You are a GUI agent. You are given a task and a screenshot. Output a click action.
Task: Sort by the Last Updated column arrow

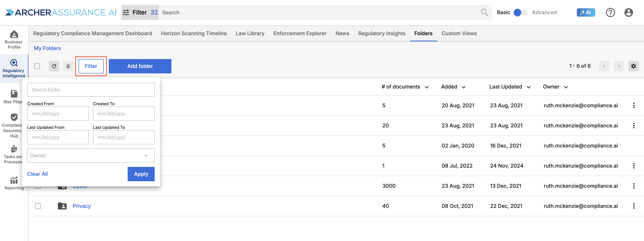528,87
